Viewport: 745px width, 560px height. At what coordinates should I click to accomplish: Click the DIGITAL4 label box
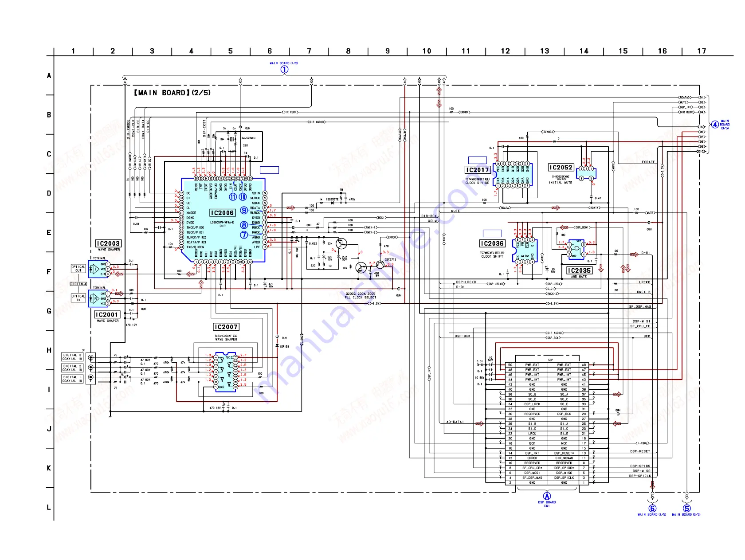point(78,284)
